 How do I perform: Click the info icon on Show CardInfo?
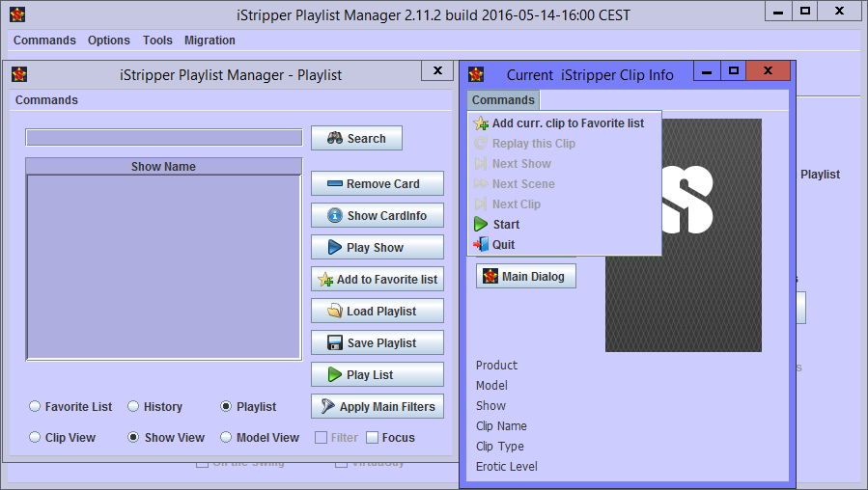coord(335,216)
